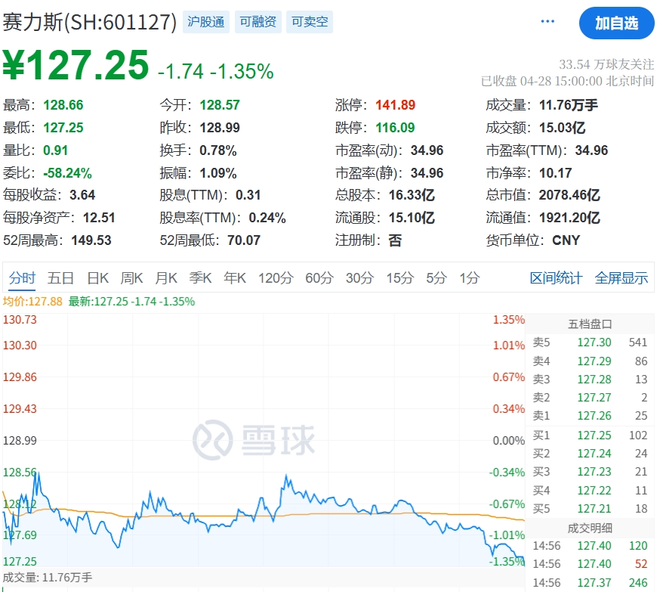The image size is (660, 592).
Task: Click the 流通值 value 1921.20亿
Action: (x=569, y=218)
